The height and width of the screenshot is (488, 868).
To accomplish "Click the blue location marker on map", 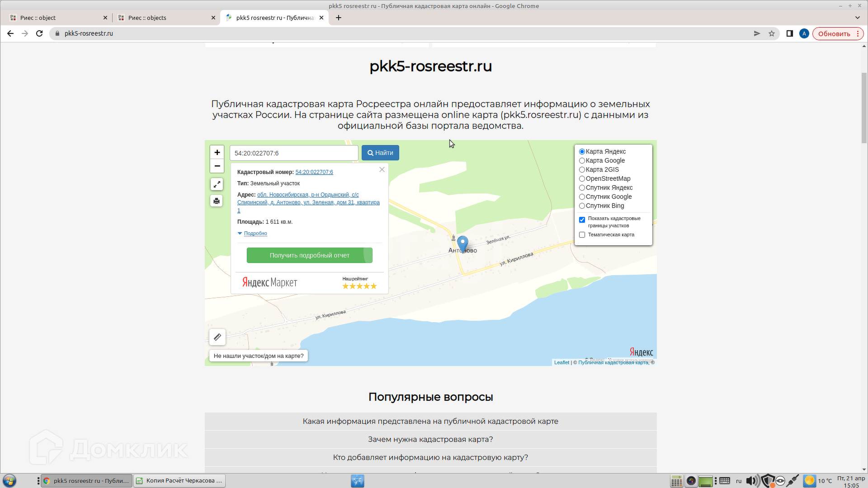I will coord(462,243).
